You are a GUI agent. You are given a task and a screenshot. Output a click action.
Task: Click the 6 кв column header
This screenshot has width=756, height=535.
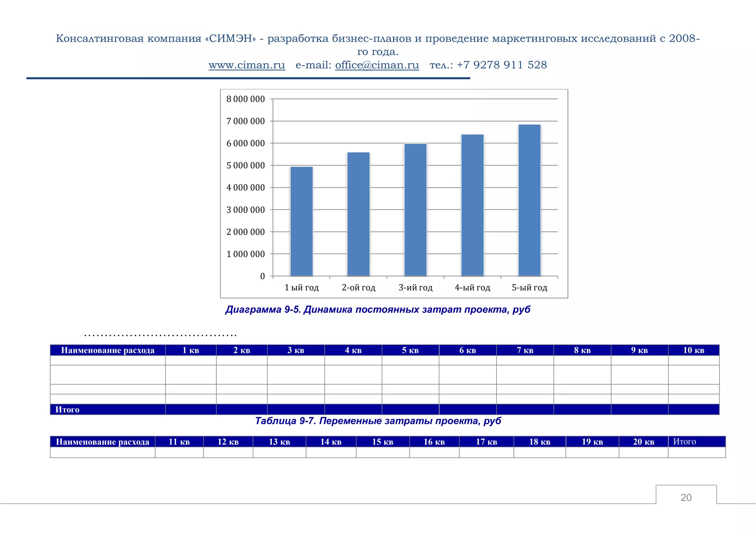pyautogui.click(x=468, y=350)
